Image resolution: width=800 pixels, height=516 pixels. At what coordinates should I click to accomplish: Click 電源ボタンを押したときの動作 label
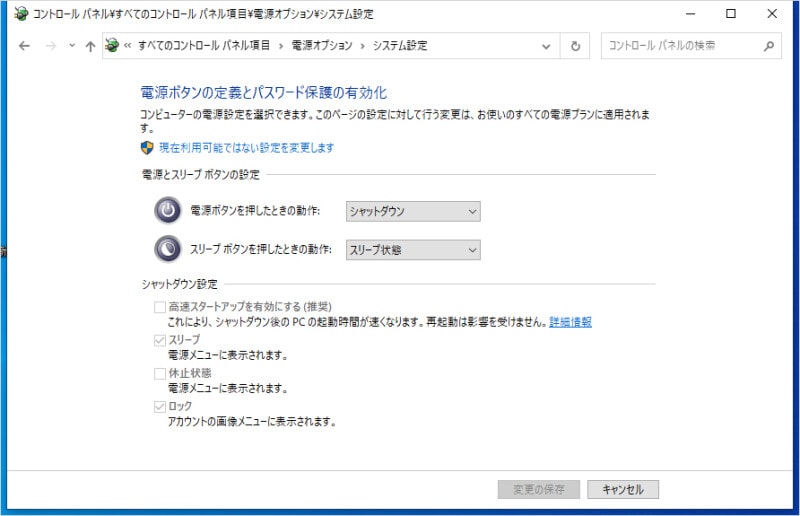(x=255, y=211)
